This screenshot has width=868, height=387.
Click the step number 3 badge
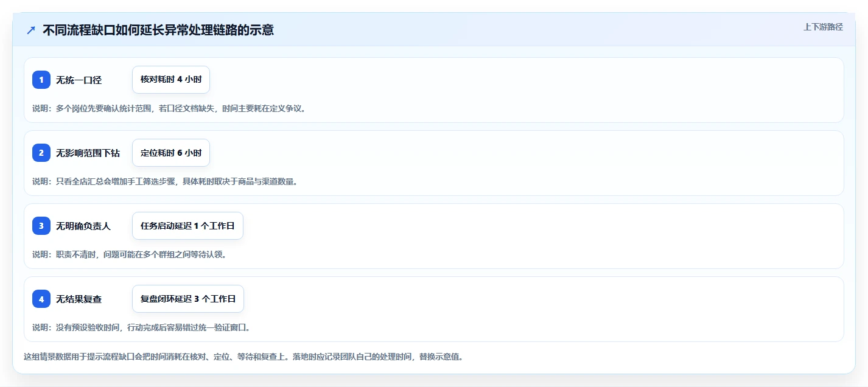click(x=41, y=226)
